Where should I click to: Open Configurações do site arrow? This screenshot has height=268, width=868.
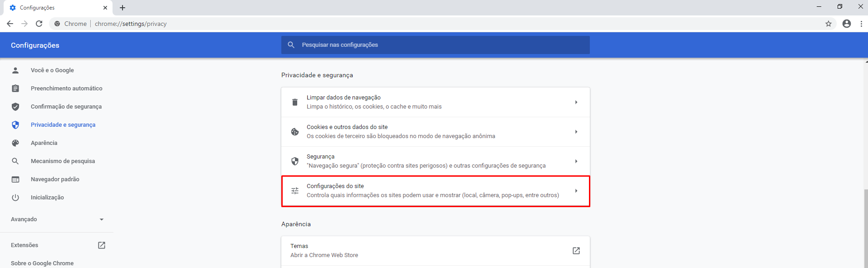tap(576, 191)
